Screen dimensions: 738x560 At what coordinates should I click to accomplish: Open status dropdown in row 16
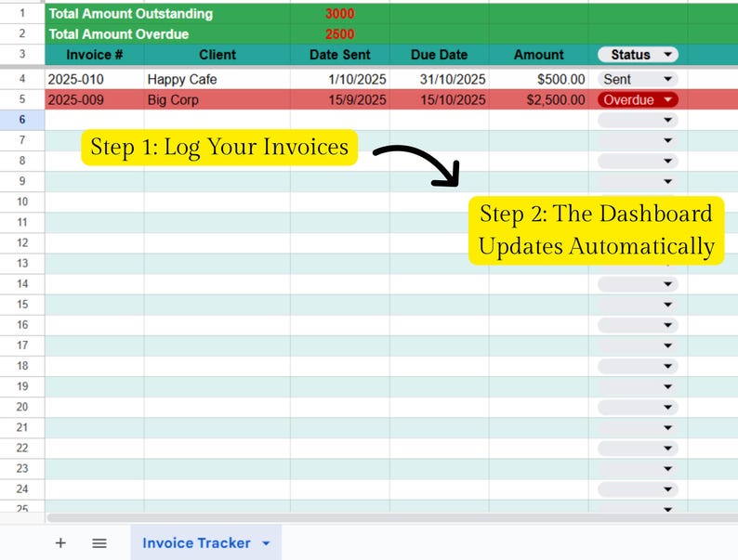638,325
